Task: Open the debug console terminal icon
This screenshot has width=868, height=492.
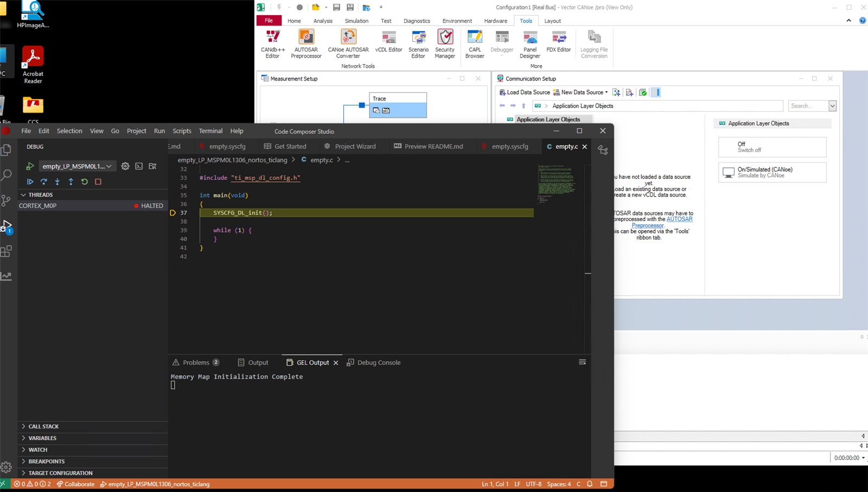Action: point(139,166)
